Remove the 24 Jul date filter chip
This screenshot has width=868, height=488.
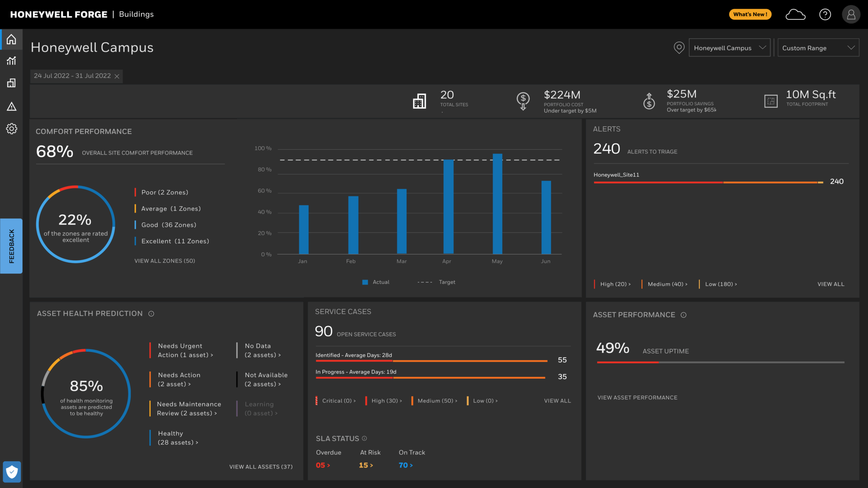point(117,76)
